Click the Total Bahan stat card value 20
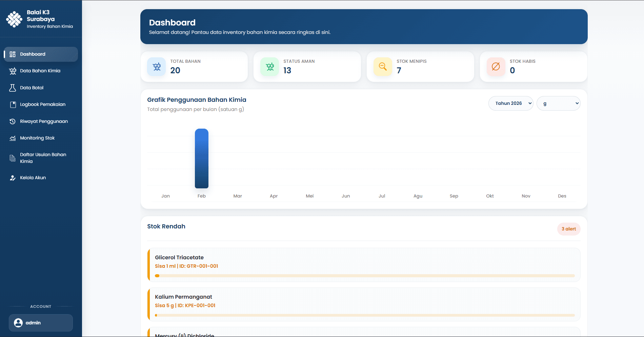The image size is (644, 337). pos(175,71)
